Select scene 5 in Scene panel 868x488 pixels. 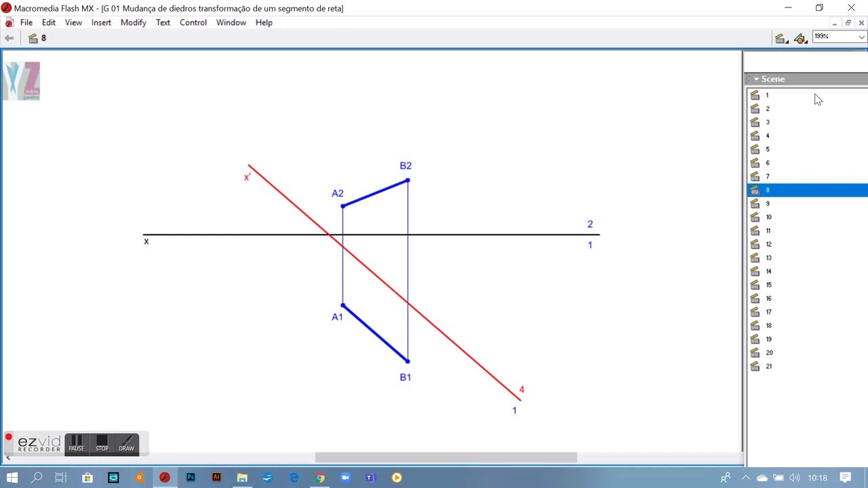click(x=807, y=150)
